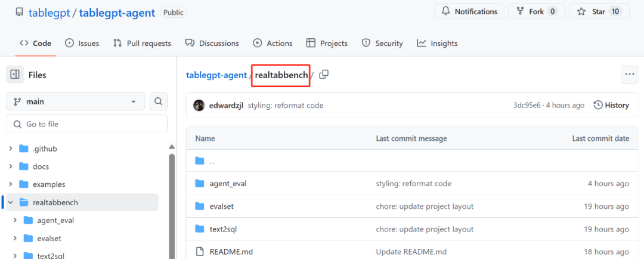Open the Pull requests tab

(x=142, y=43)
